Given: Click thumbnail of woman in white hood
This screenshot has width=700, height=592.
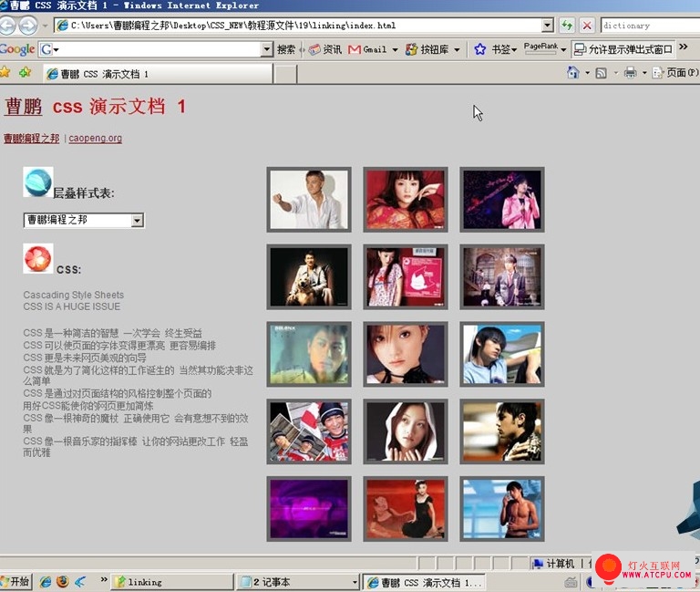Looking at the screenshot, I should [x=406, y=431].
